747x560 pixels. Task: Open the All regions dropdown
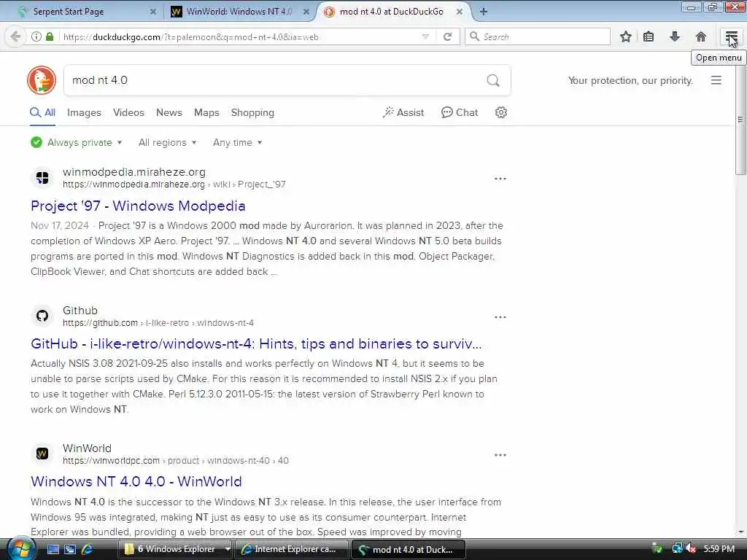click(167, 142)
